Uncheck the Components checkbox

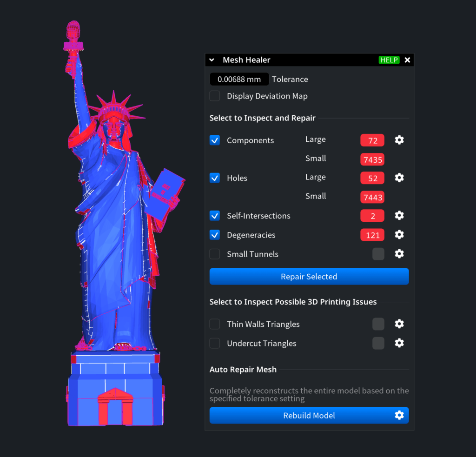(x=215, y=140)
